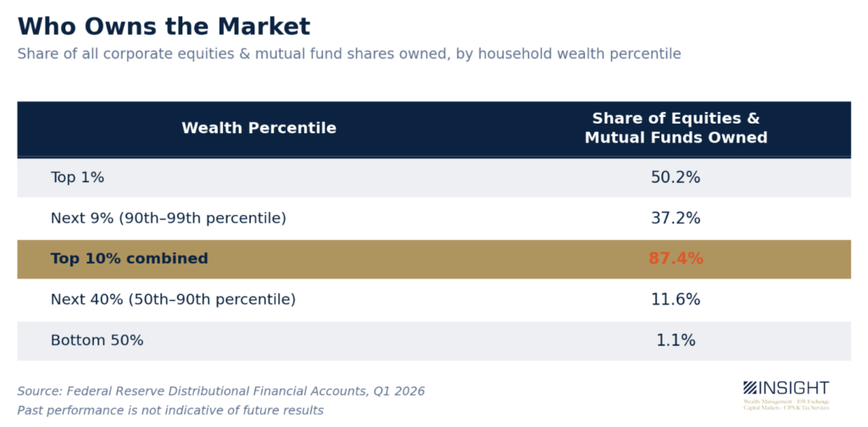
Task: Click the "Share of Equities & Mutual Funds Owned" header
Action: pyautogui.click(x=676, y=128)
